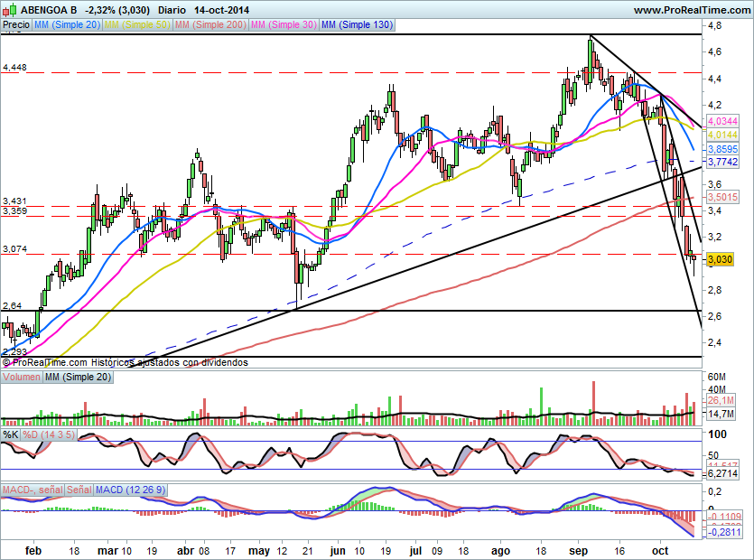This screenshot has height=560, width=754.
Task: Click the 6,2714 stochastic value tag
Action: pos(722,474)
